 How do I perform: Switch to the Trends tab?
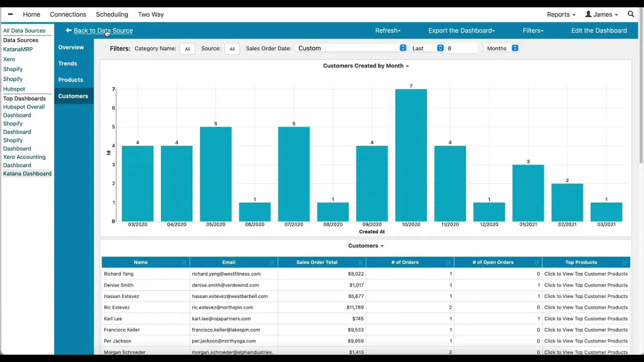[68, 63]
